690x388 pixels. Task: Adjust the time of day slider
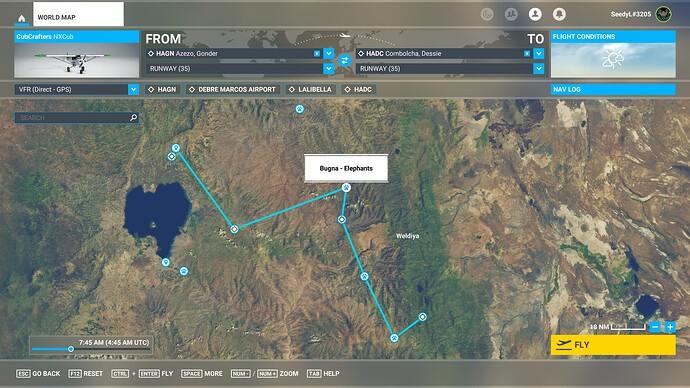point(71,349)
